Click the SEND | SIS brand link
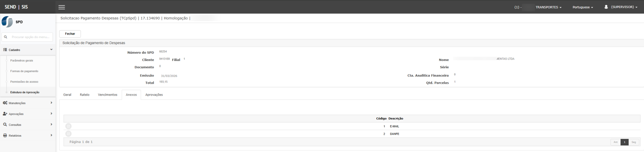Image resolution: width=644 pixels, height=152 pixels. (x=16, y=7)
